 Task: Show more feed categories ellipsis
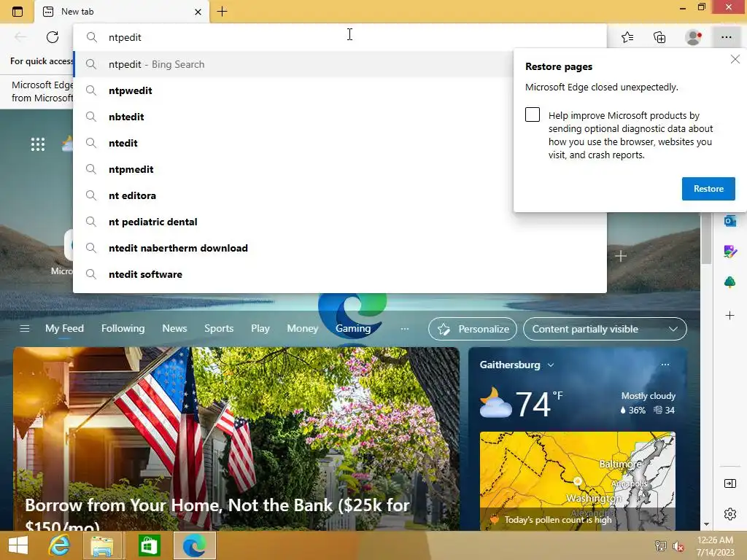click(404, 329)
